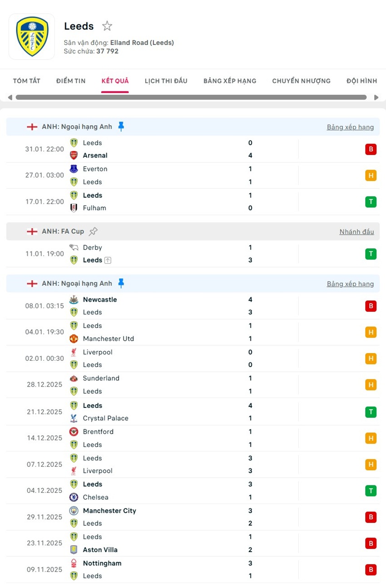The width and height of the screenshot is (386, 588).
Task: Click the right chevron on the tab bar
Action: [x=377, y=97]
